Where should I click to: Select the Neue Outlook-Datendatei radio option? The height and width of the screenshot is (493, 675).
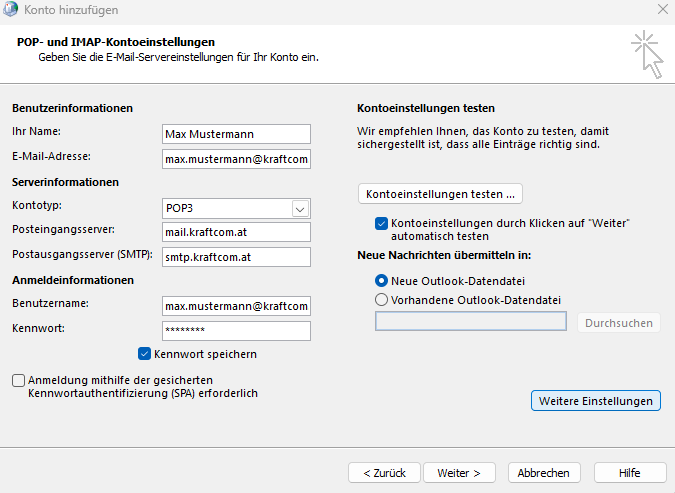[381, 281]
